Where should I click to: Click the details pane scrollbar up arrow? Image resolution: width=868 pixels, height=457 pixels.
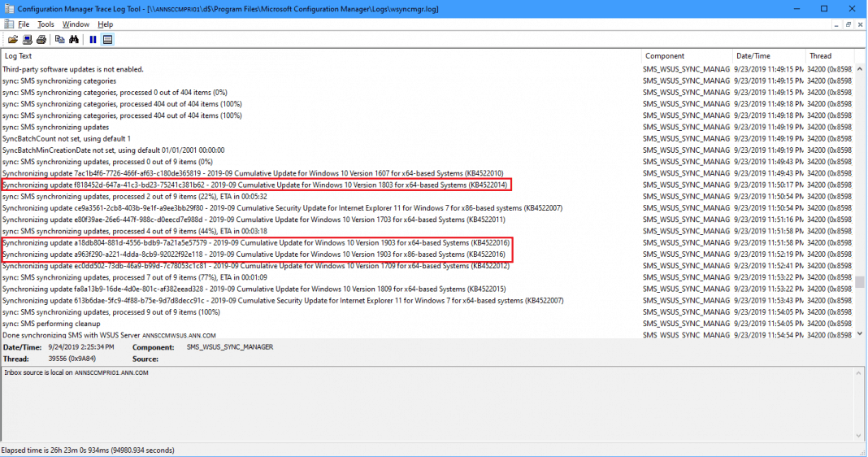point(859,372)
